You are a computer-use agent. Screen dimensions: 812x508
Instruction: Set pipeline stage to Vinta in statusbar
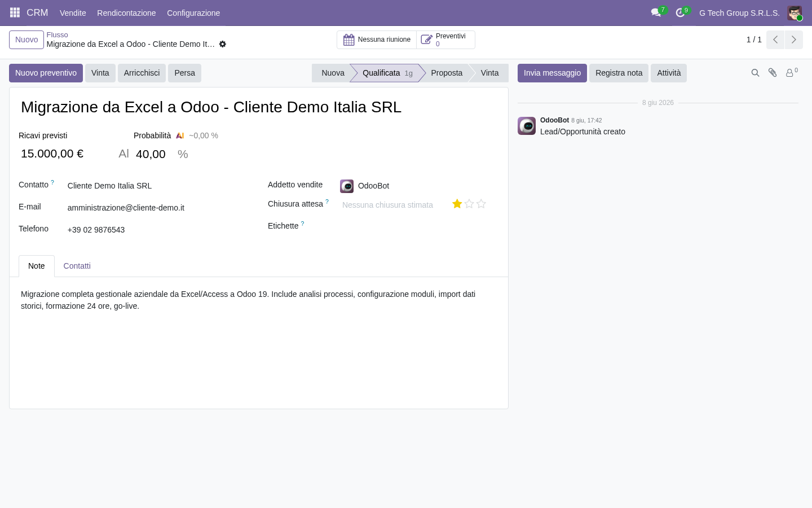489,73
